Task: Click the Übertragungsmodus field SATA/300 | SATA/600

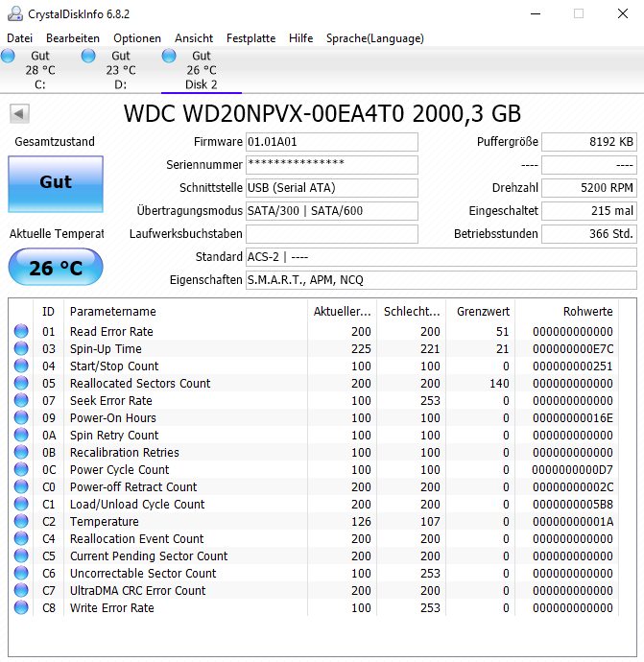Action: coord(332,211)
